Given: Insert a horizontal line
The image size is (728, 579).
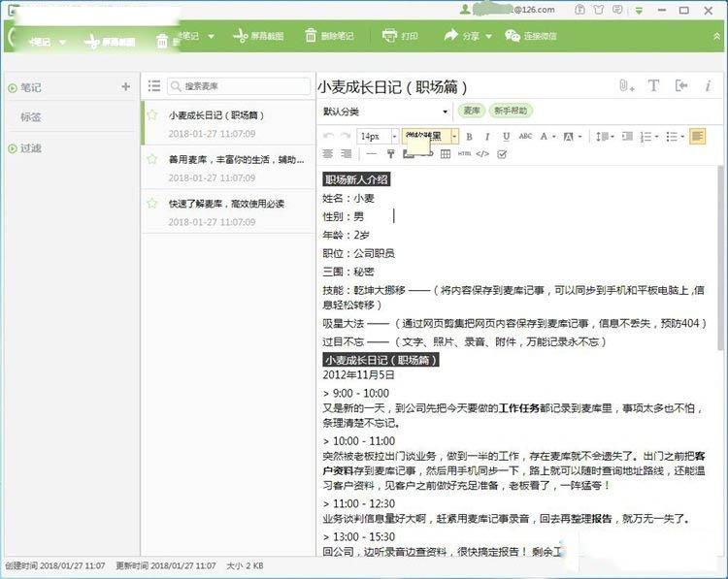Looking at the screenshot, I should pyautogui.click(x=371, y=154).
